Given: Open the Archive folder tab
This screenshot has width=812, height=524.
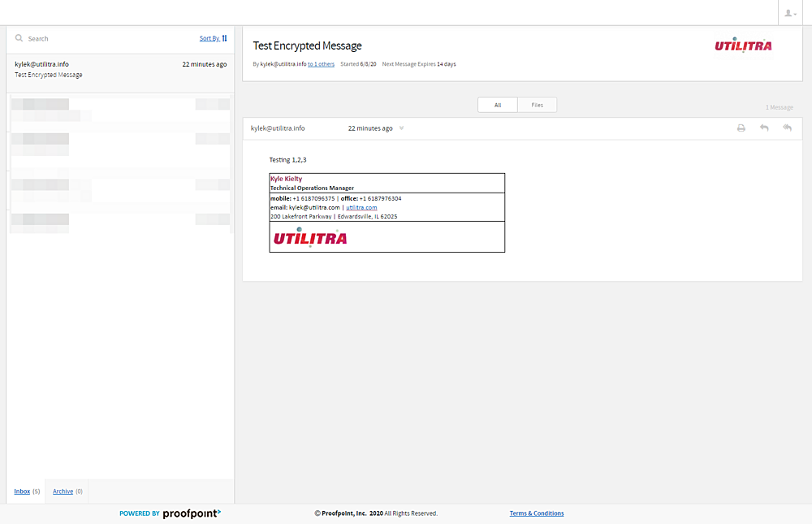Looking at the screenshot, I should (x=63, y=492).
